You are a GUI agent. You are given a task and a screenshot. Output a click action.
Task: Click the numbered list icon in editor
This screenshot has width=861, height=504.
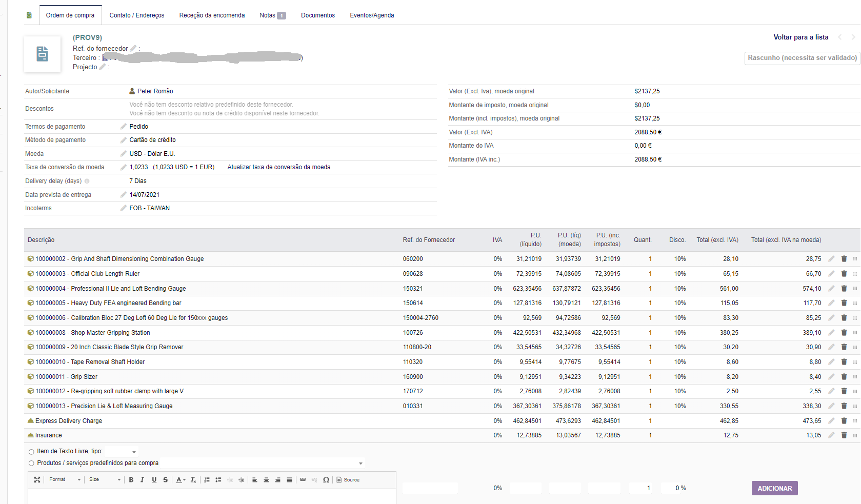pos(207,480)
